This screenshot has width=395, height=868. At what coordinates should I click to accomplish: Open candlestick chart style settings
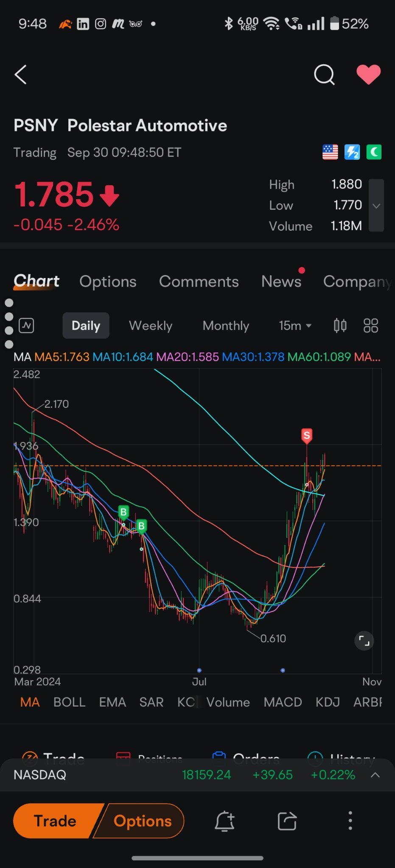coord(340,325)
